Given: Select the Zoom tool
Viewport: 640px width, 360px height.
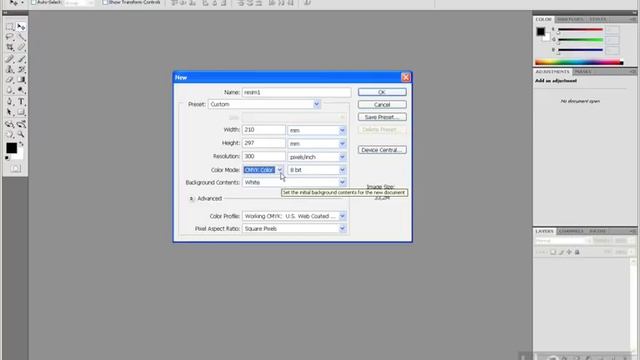Looking at the screenshot, I should click(x=21, y=134).
